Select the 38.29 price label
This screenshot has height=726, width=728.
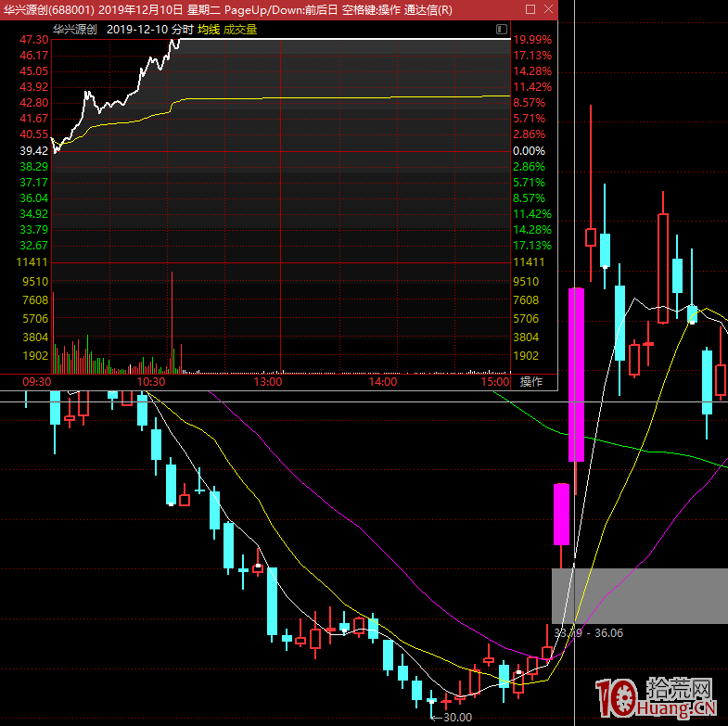(x=34, y=167)
